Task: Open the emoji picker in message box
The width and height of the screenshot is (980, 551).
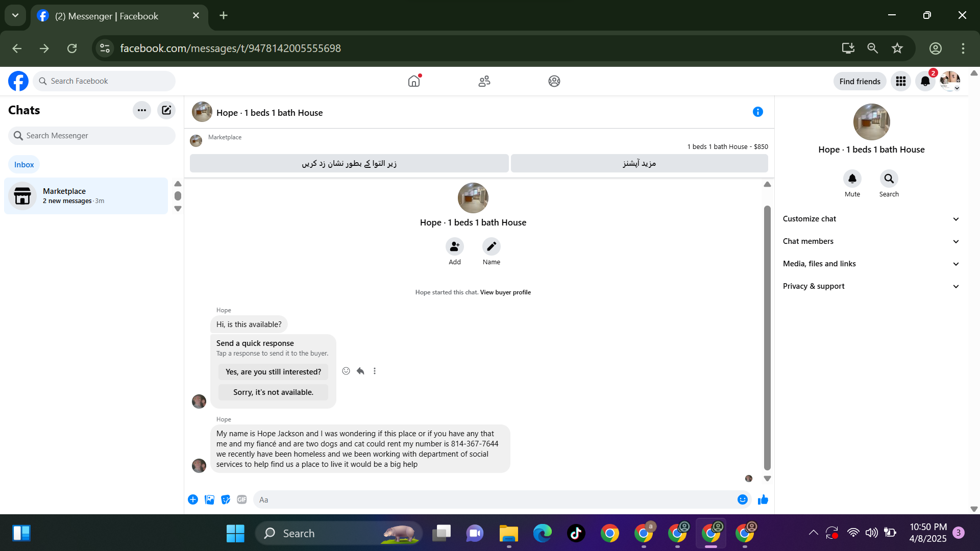Action: 743,499
